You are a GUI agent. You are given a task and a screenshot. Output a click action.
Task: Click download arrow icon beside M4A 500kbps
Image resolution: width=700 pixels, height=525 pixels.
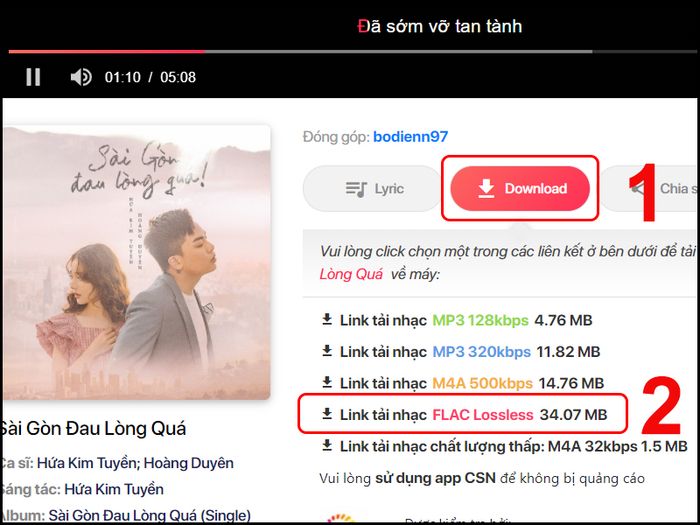(x=327, y=383)
